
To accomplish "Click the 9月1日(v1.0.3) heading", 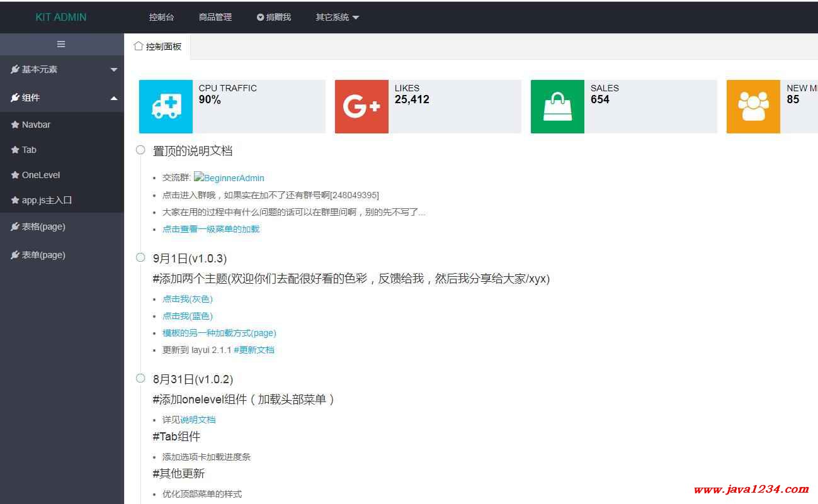I will (x=190, y=259).
